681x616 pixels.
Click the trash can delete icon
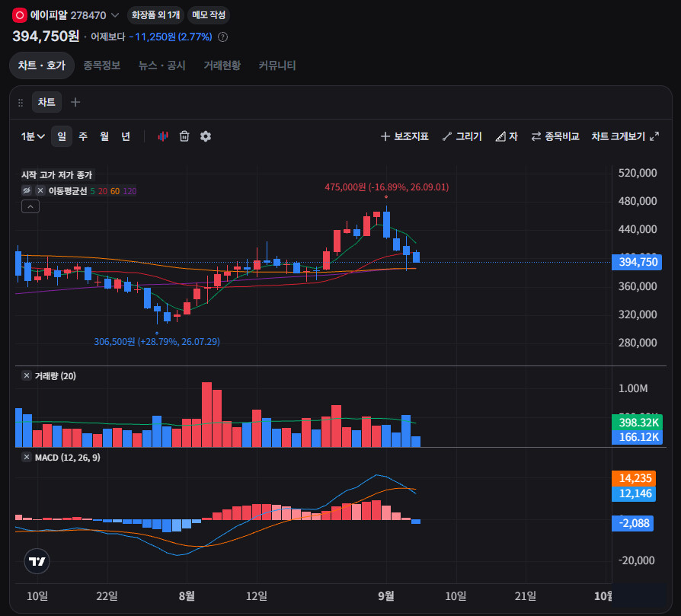click(x=184, y=136)
